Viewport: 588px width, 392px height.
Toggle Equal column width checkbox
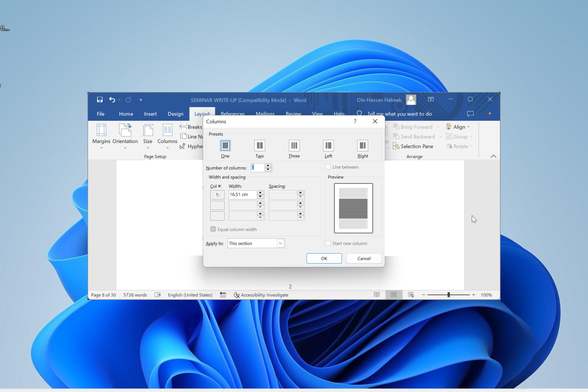pyautogui.click(x=213, y=229)
